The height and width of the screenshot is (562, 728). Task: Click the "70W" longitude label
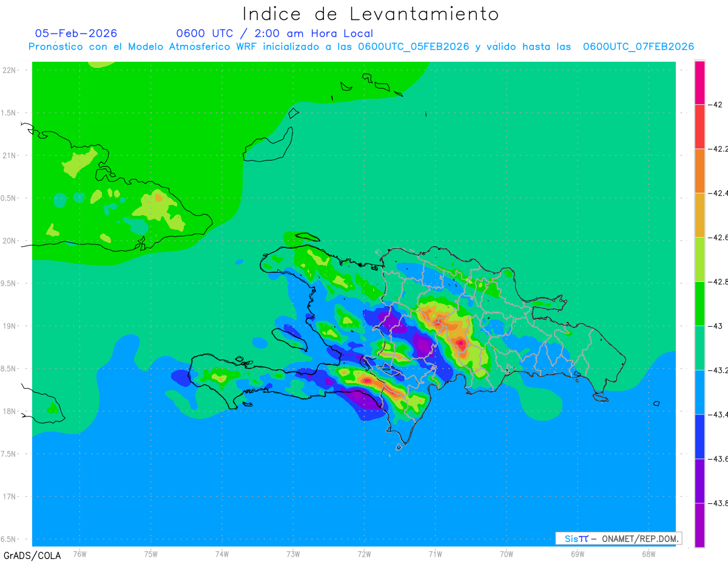[x=507, y=554]
